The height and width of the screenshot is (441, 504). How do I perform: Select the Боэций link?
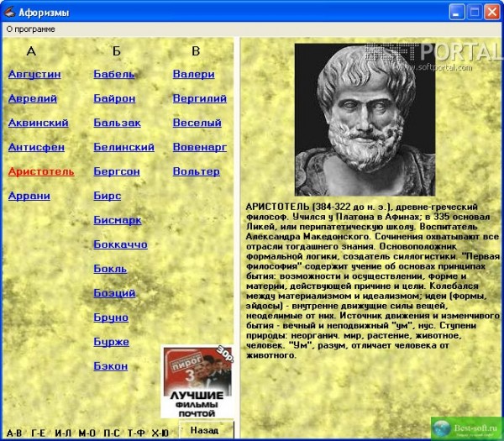point(114,293)
